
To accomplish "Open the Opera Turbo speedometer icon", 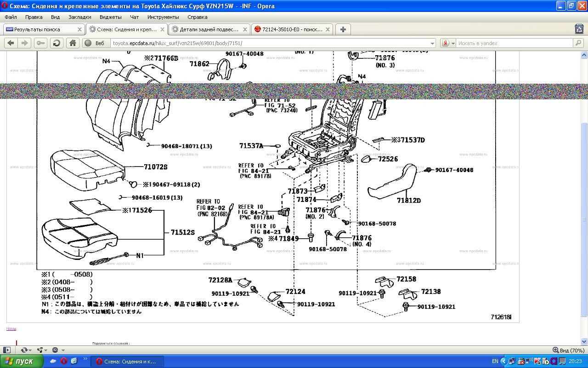I will click(57, 350).
